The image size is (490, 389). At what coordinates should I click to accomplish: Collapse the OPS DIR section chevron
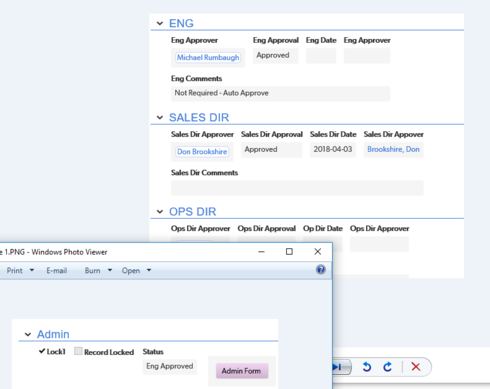(160, 212)
